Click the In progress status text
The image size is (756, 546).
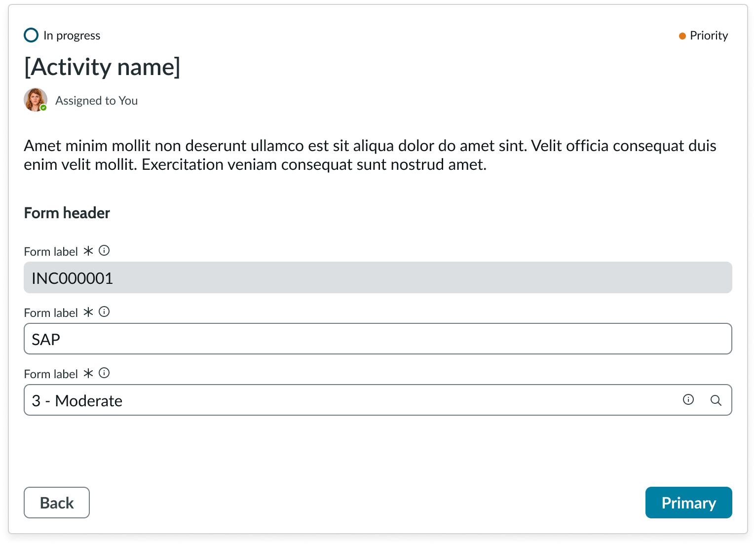pyautogui.click(x=72, y=36)
